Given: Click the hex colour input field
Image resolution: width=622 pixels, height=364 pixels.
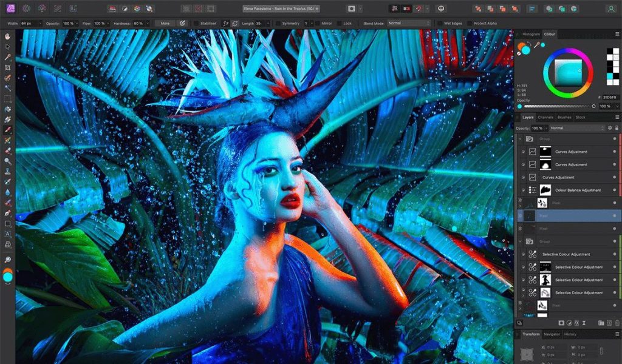Looking at the screenshot, I should 609,98.
